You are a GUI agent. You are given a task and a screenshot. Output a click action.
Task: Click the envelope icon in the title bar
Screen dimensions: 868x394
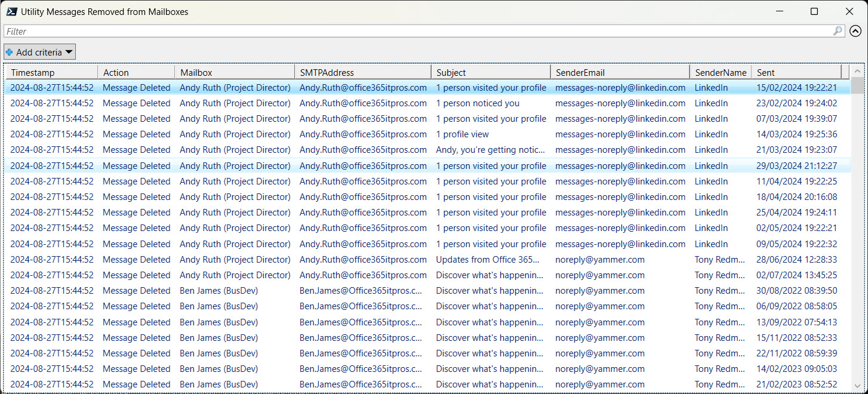point(12,11)
